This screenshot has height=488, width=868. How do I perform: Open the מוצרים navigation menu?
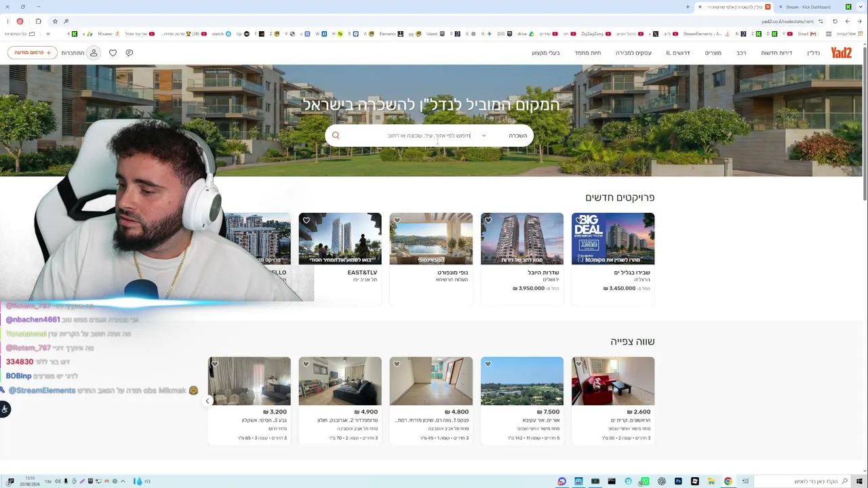[713, 53]
